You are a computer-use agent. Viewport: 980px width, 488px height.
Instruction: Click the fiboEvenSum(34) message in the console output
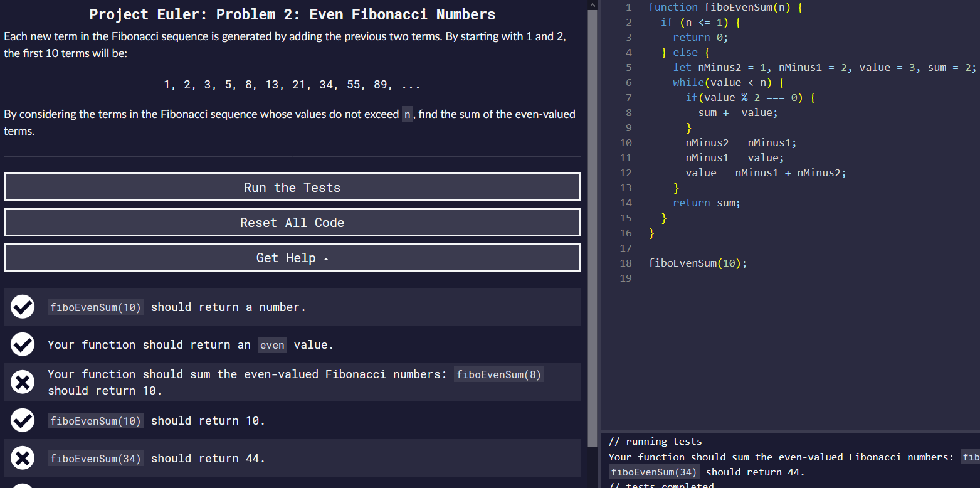[653, 472]
